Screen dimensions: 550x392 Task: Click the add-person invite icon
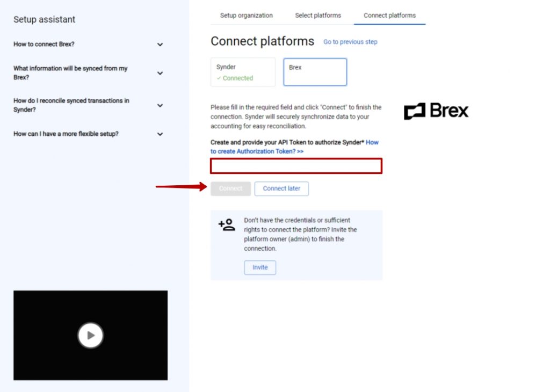click(x=227, y=225)
